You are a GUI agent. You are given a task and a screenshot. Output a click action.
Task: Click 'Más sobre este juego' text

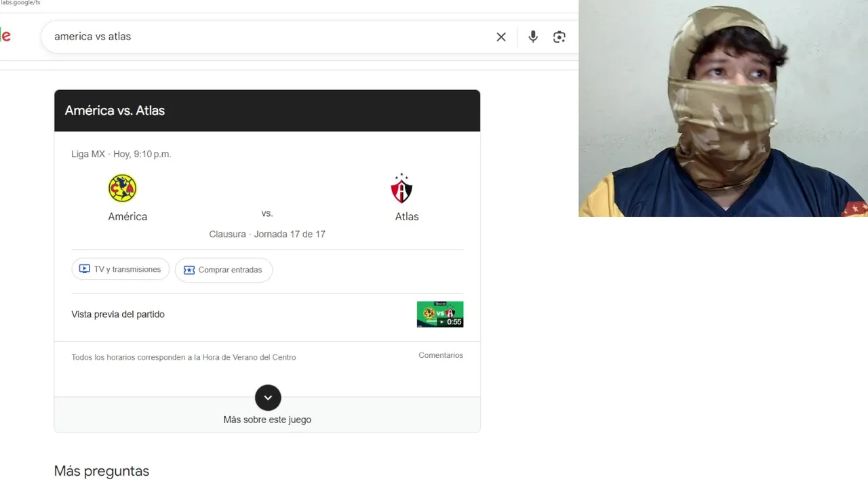click(267, 420)
